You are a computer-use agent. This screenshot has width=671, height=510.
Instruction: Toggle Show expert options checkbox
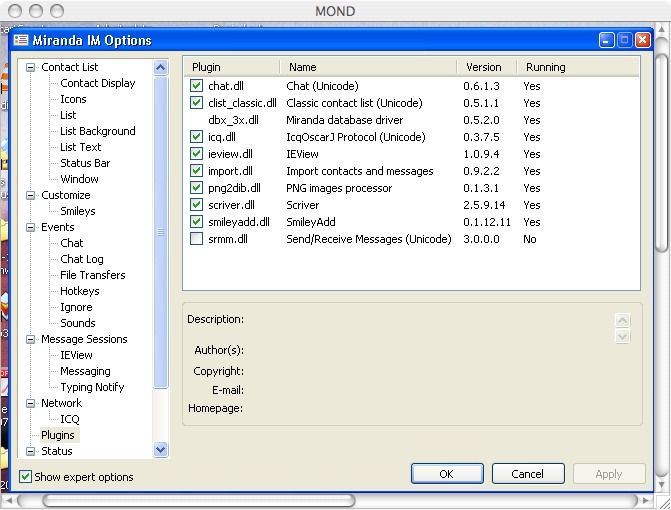(26, 477)
